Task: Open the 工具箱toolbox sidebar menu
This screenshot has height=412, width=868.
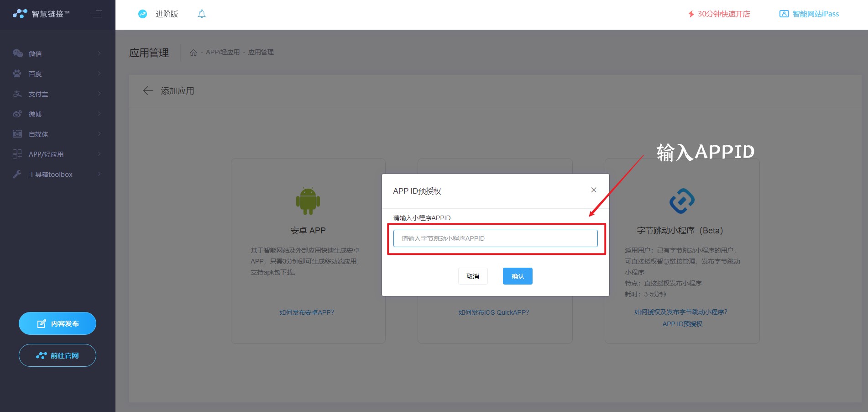Action: [x=58, y=174]
